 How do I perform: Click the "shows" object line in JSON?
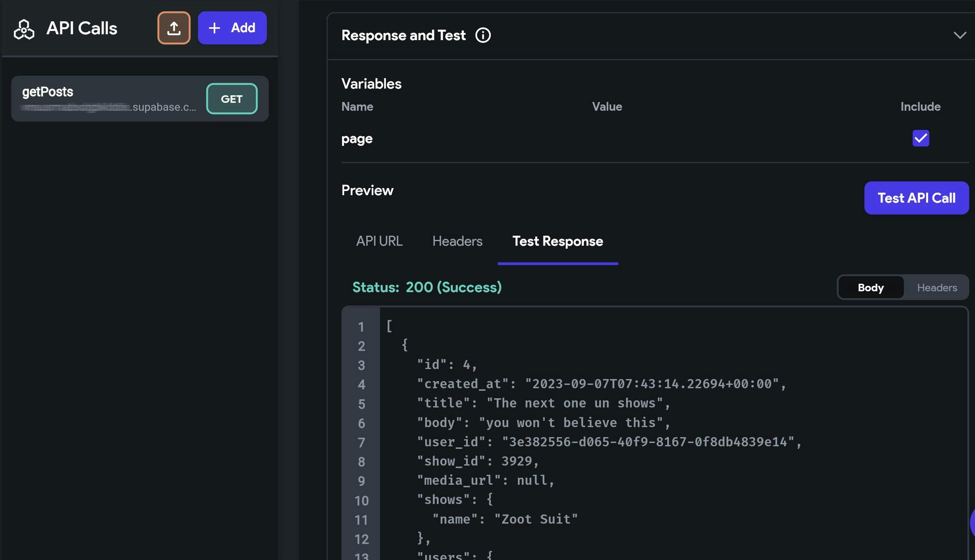tap(455, 500)
